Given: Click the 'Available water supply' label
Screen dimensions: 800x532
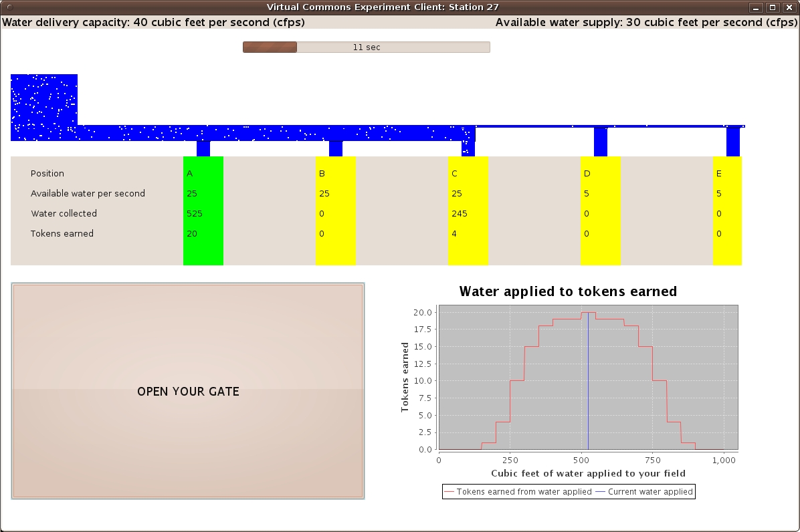Looking at the screenshot, I should tap(646, 22).
